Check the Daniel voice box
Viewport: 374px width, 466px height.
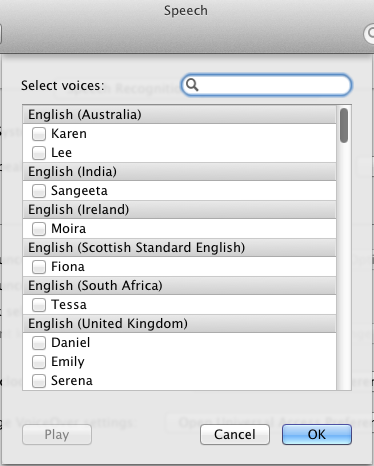tap(39, 343)
